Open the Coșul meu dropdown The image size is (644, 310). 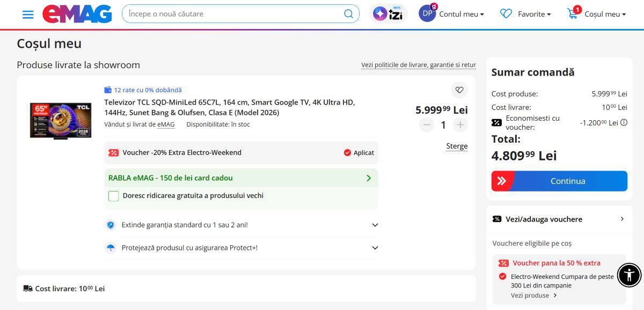point(597,14)
